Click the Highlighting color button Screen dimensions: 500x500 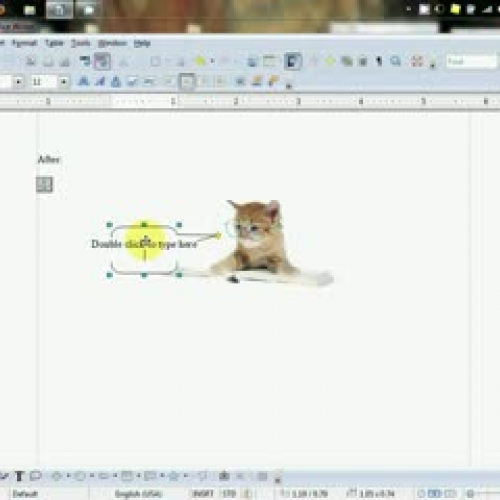pyautogui.click(x=257, y=81)
